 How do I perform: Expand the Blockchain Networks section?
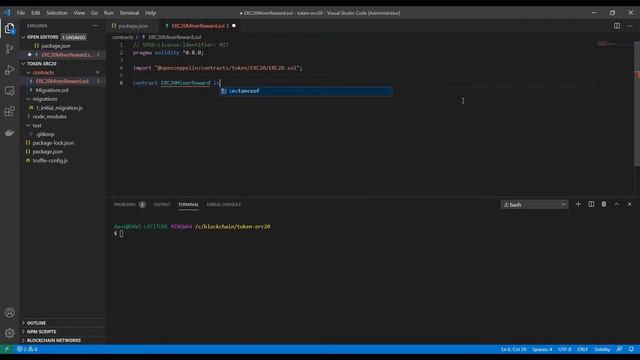(53, 340)
